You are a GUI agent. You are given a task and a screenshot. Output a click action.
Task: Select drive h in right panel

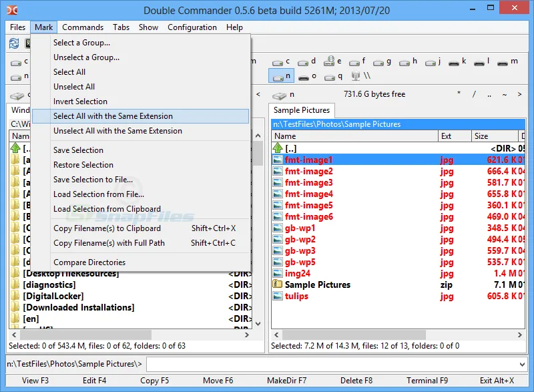[x=408, y=61]
